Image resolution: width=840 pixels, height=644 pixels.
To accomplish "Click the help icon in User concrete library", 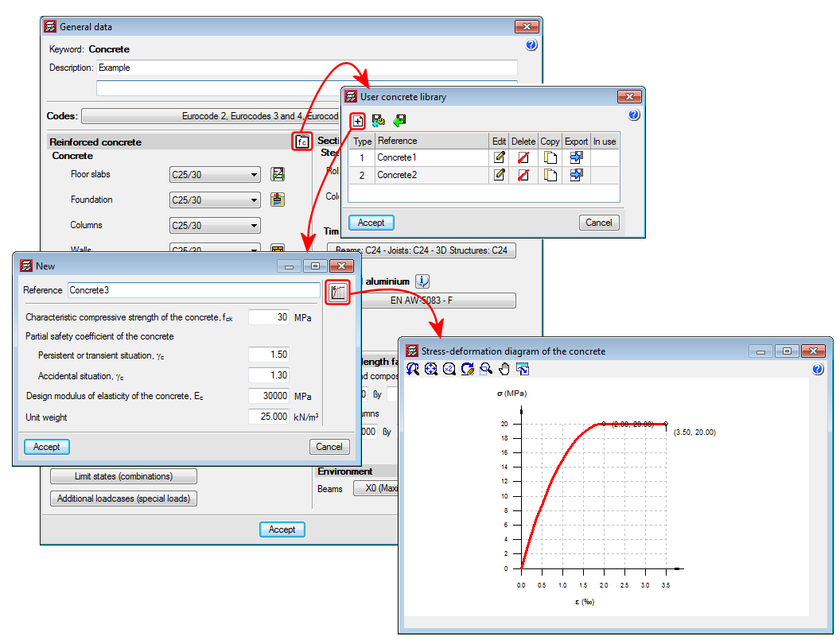I will coord(634,115).
